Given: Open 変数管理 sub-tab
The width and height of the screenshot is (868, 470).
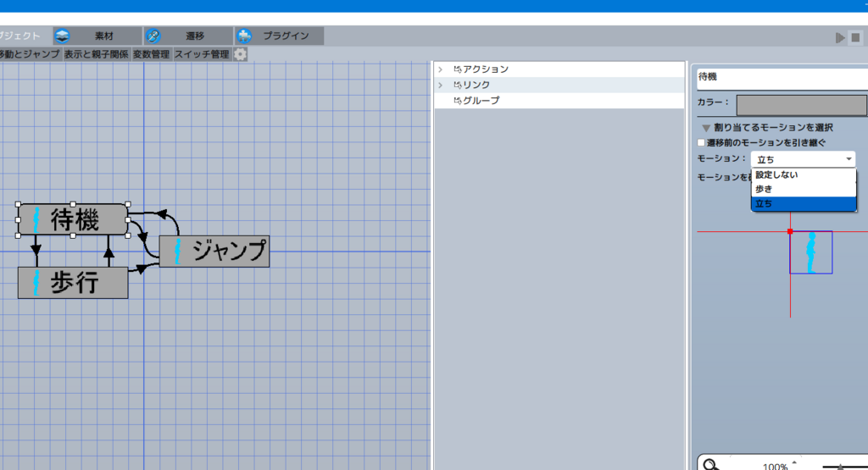Looking at the screenshot, I should point(151,54).
